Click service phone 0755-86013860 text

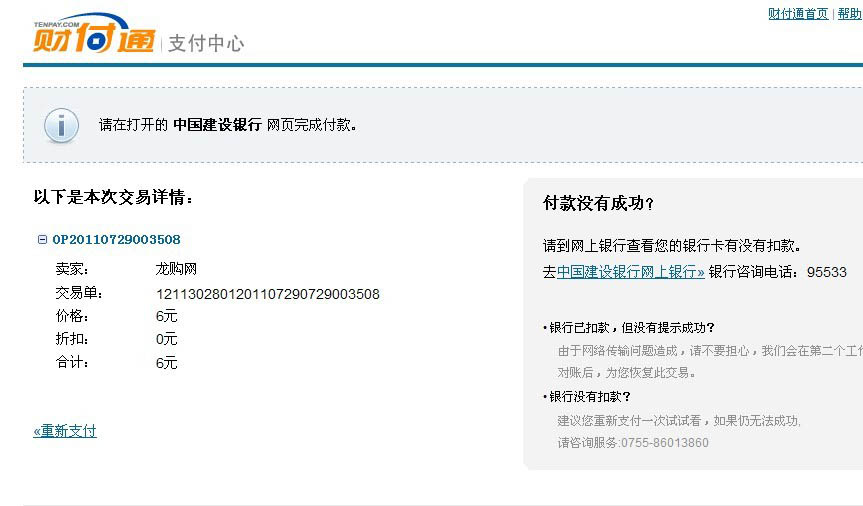[x=665, y=443]
